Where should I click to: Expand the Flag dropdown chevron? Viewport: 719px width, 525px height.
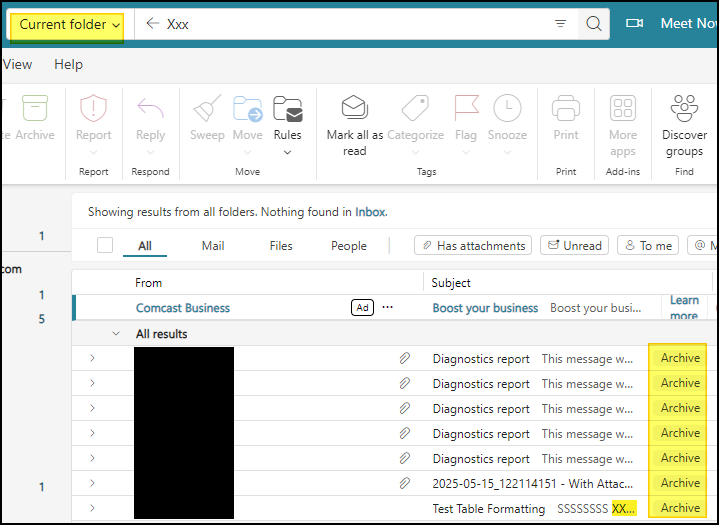tap(466, 153)
